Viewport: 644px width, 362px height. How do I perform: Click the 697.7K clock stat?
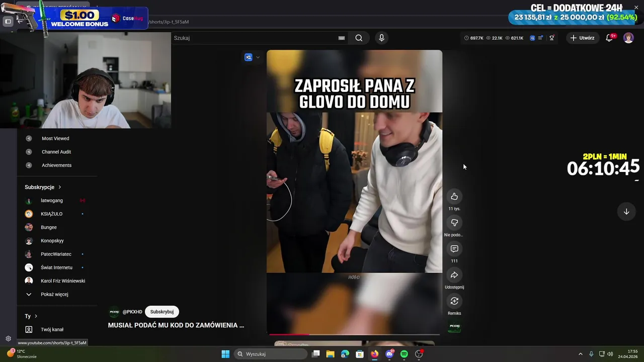pyautogui.click(x=474, y=38)
